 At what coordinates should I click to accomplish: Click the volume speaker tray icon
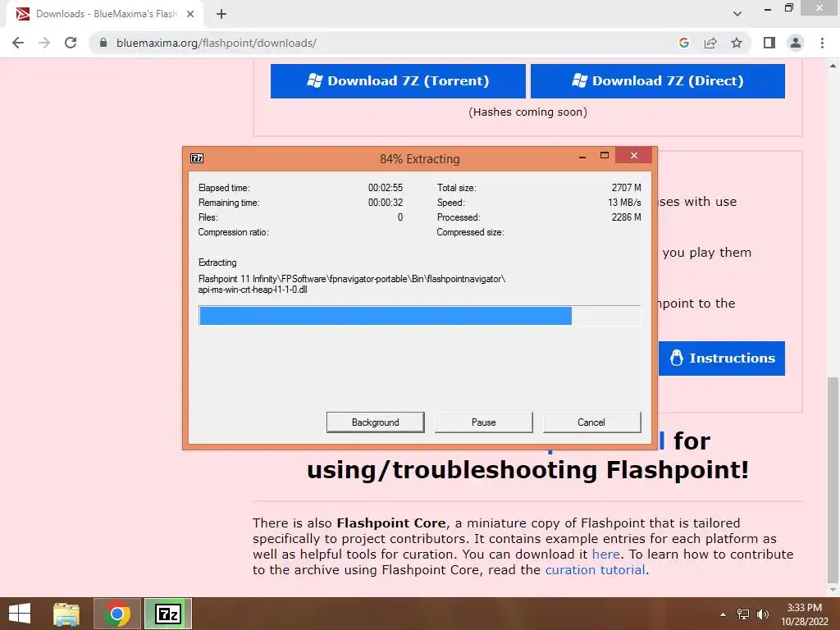(x=762, y=614)
